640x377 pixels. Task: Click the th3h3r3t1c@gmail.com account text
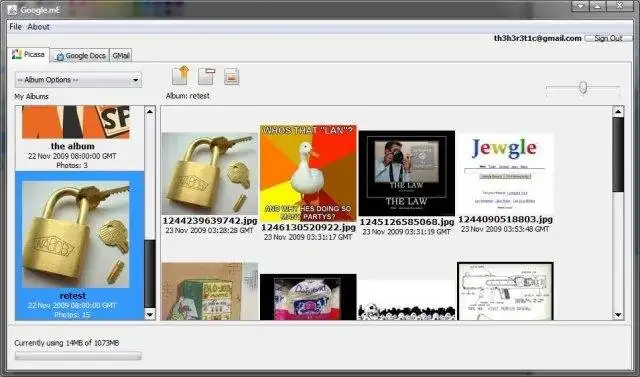tap(538, 38)
